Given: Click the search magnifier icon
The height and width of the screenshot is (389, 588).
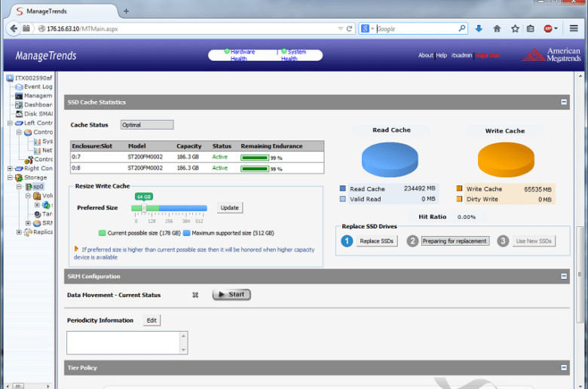Looking at the screenshot, I should 461,29.
